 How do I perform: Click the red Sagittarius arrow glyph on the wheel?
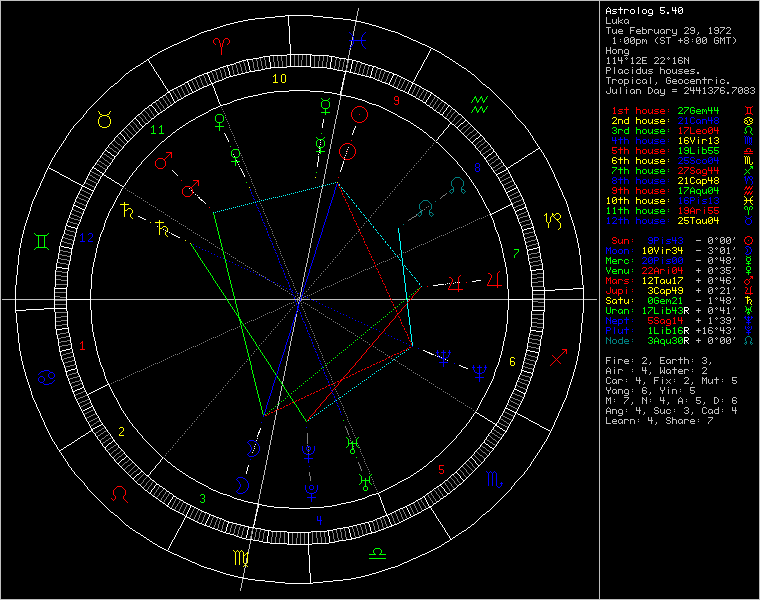coord(558,357)
